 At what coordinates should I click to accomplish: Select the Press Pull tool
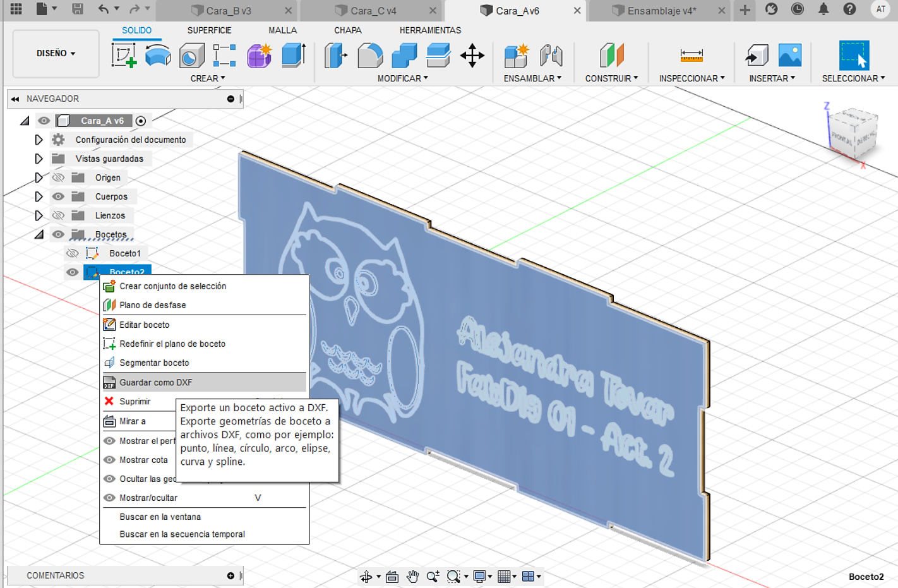click(336, 56)
